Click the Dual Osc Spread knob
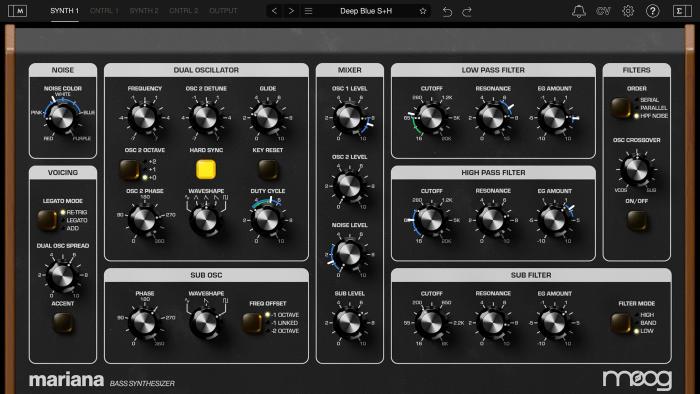The image size is (700, 394). [x=62, y=275]
